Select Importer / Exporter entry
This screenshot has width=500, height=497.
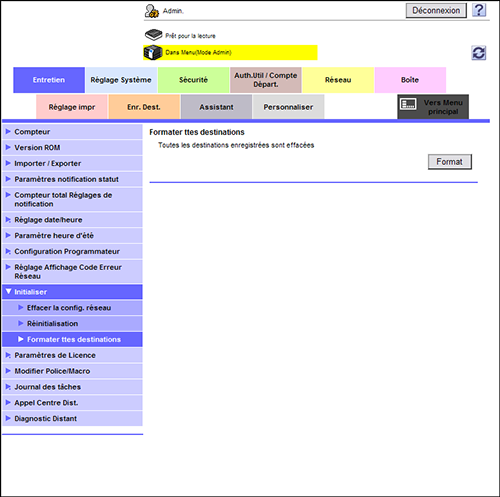pyautogui.click(x=72, y=163)
